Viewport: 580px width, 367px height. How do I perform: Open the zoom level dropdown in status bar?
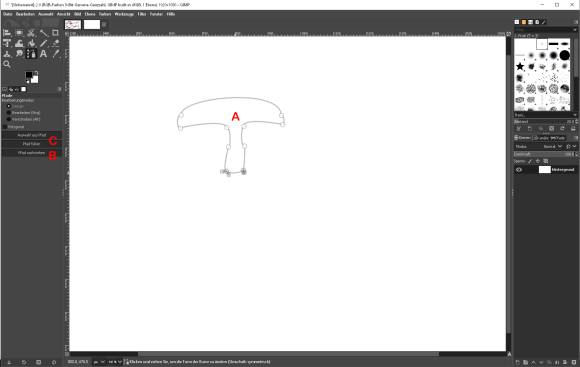115,362
